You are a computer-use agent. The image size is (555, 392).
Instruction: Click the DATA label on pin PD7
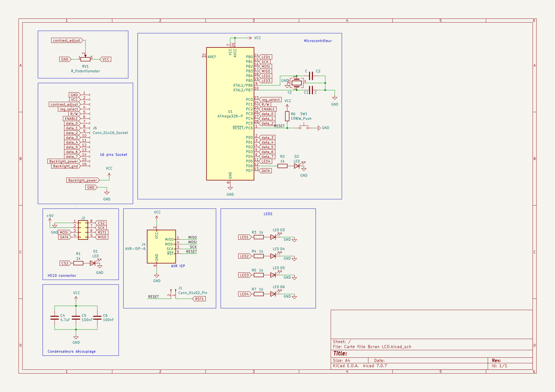click(265, 170)
